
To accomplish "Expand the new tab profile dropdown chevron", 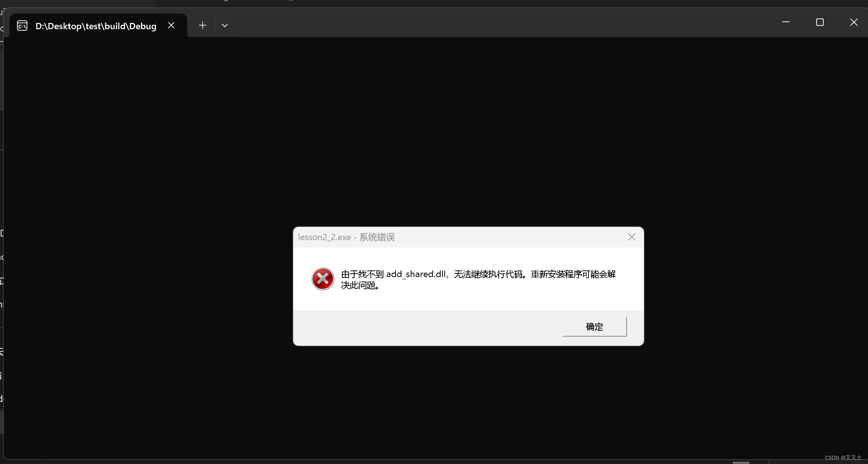I will (x=224, y=25).
